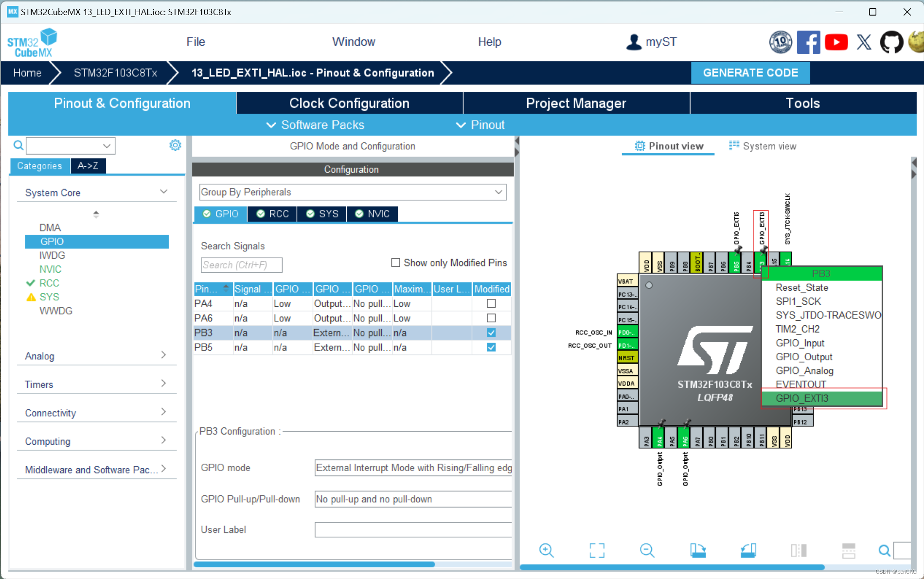Toggle the Modified checkbox for PB3
The image size is (924, 579).
tap(491, 333)
